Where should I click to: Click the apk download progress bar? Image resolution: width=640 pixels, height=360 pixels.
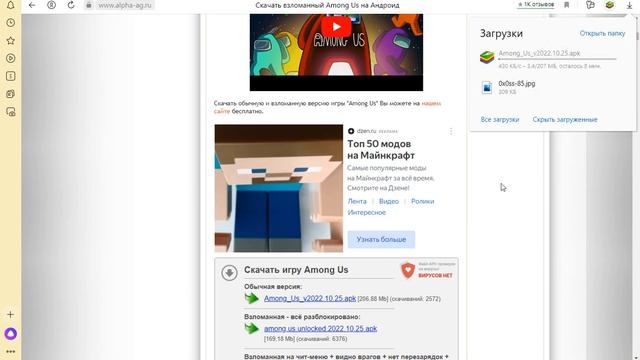[x=557, y=59]
